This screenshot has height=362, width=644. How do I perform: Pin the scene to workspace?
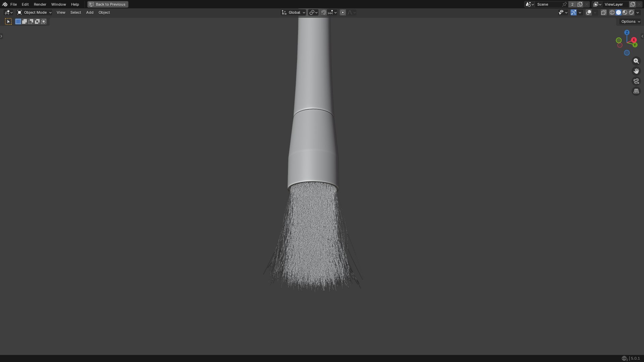[565, 4]
